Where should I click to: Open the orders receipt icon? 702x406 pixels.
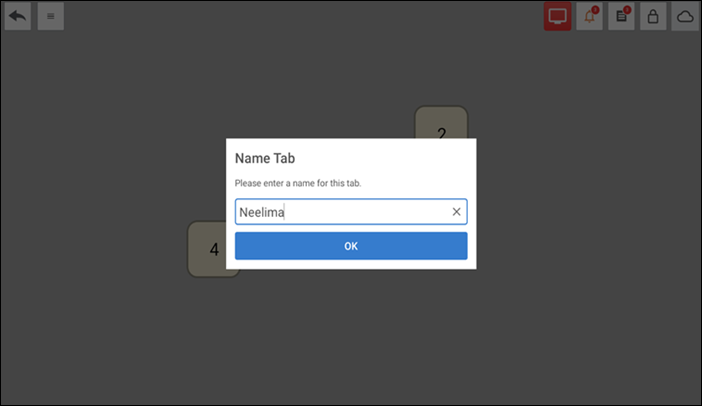(621, 17)
